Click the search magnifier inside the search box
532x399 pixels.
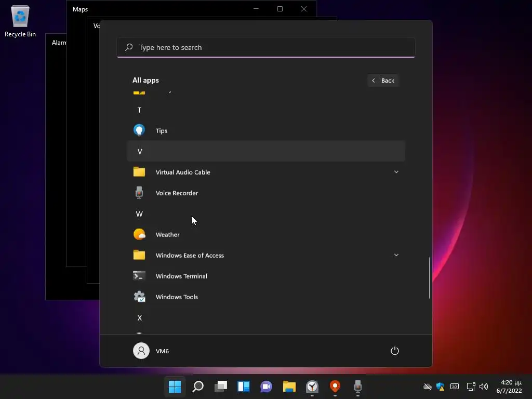pos(129,47)
